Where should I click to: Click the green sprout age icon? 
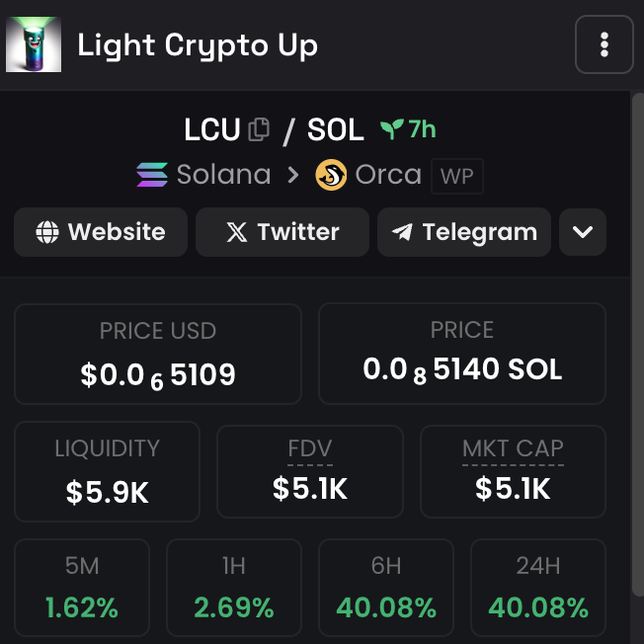[392, 129]
